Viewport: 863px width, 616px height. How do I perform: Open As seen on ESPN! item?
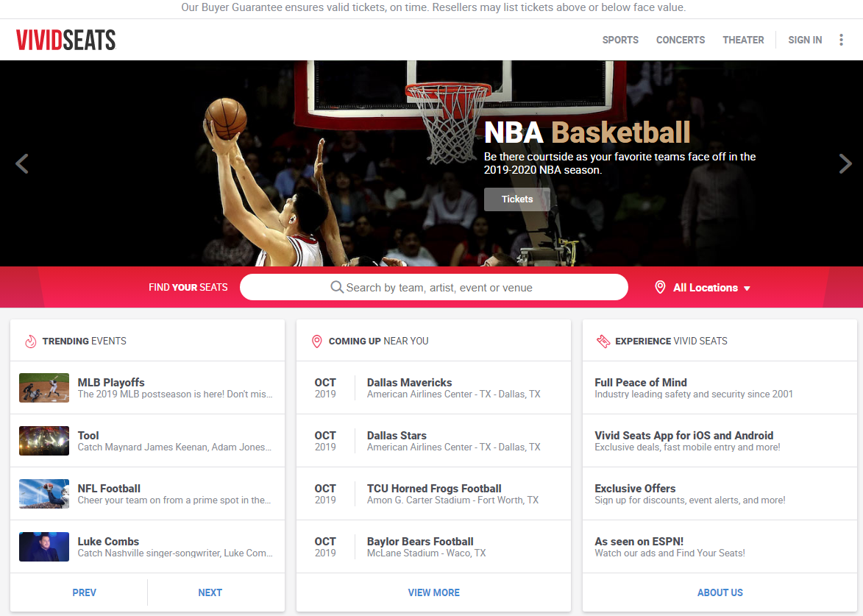pos(639,541)
